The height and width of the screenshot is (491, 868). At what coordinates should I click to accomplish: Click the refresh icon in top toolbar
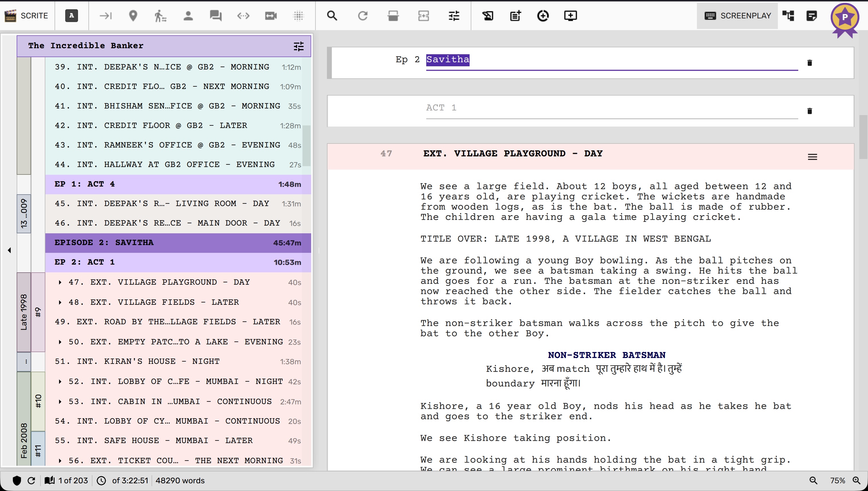(x=363, y=15)
